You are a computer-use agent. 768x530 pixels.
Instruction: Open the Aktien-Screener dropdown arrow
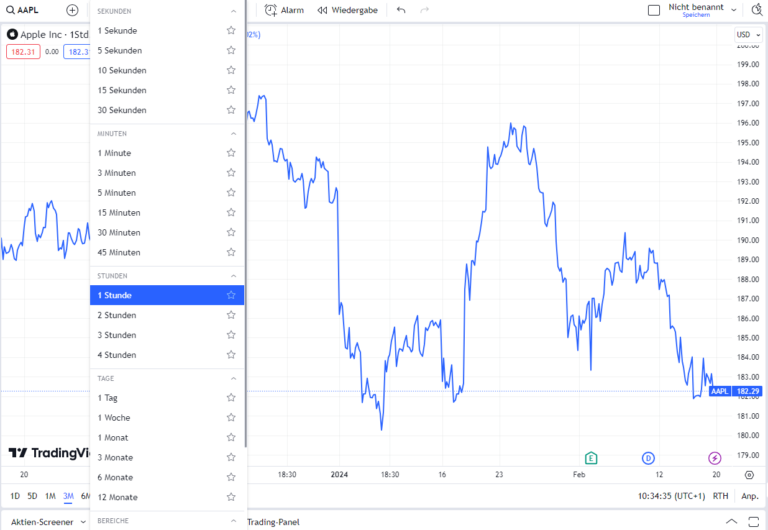click(83, 522)
